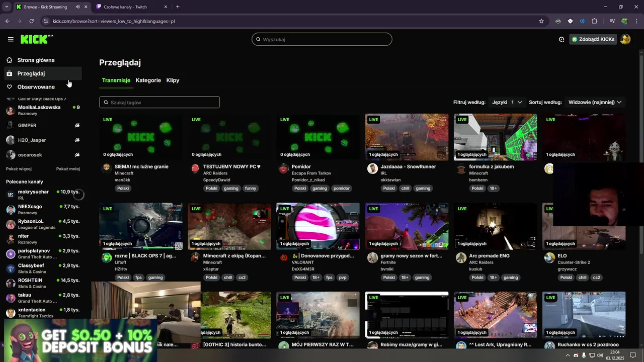
Task: Open the ELO Counter-Strike 2 stream title
Action: (x=562, y=255)
